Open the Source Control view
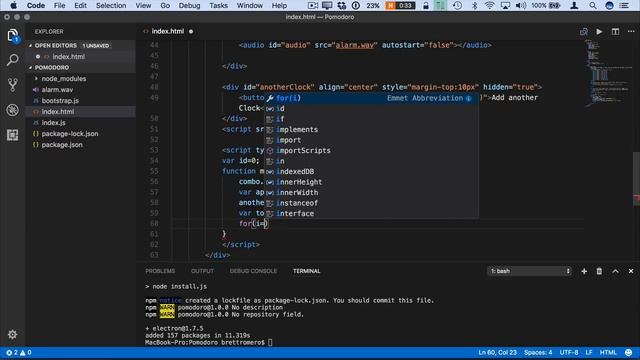This screenshot has width=640, height=360. click(x=13, y=84)
